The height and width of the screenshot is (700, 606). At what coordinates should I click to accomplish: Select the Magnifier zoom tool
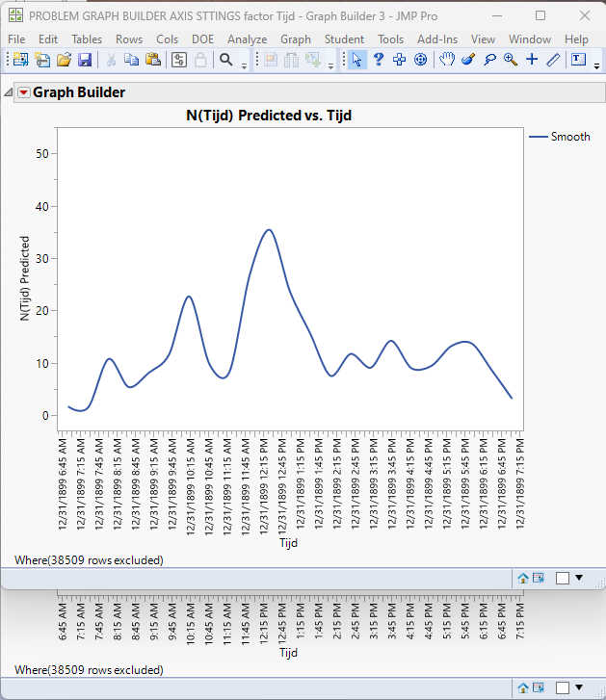tap(511, 60)
